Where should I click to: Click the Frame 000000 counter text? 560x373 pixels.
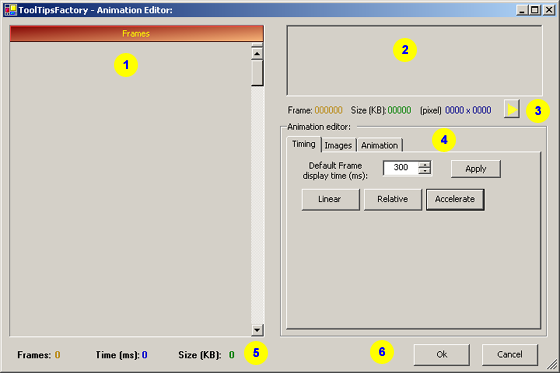315,110
